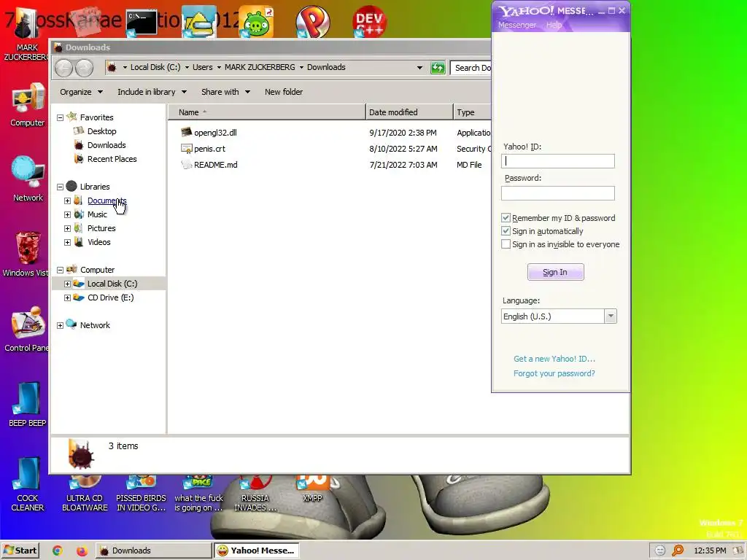Open the Messenger menu in Yahoo window
The width and height of the screenshot is (747, 560).
tap(517, 25)
